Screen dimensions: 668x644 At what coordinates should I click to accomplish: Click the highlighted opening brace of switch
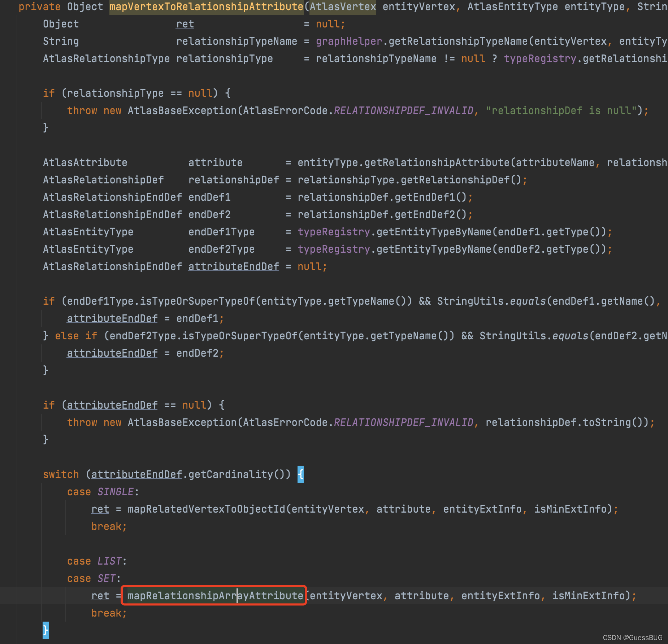click(x=300, y=474)
